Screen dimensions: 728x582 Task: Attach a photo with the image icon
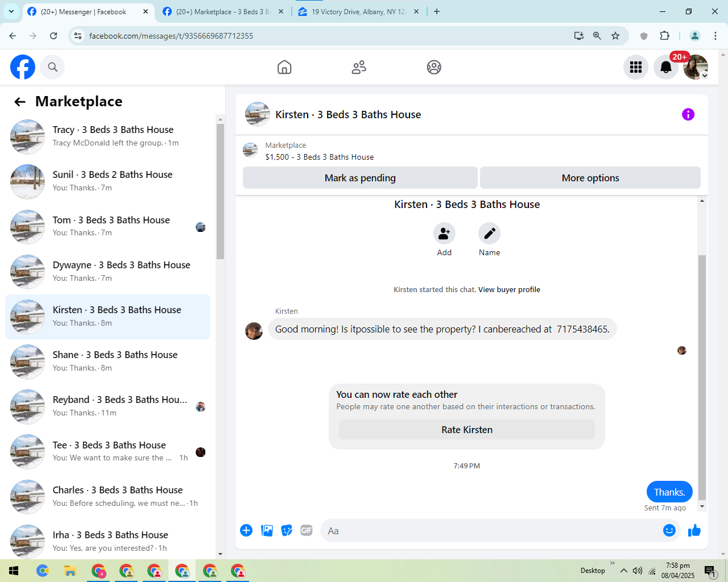[267, 530]
